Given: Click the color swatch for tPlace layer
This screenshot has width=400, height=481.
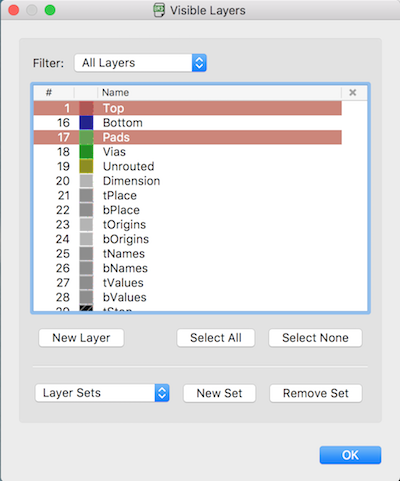Looking at the screenshot, I should (x=86, y=195).
